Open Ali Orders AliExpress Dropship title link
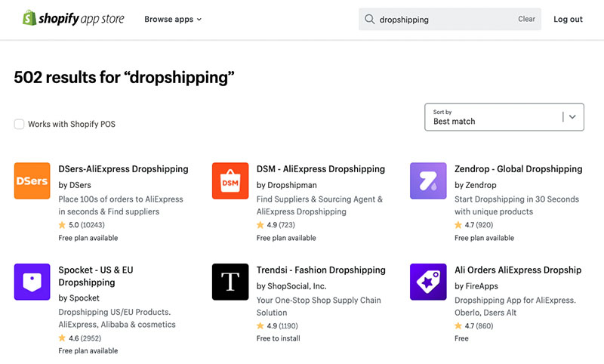 pyautogui.click(x=518, y=270)
